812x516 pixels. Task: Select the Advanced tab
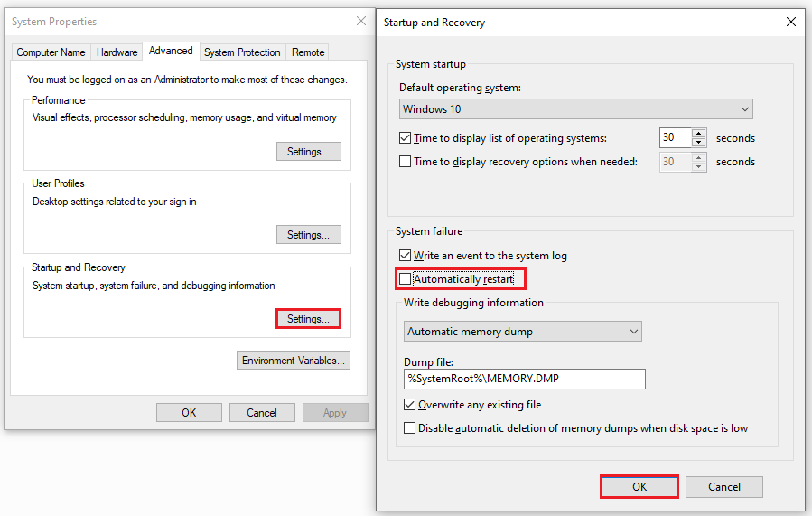[x=171, y=51]
